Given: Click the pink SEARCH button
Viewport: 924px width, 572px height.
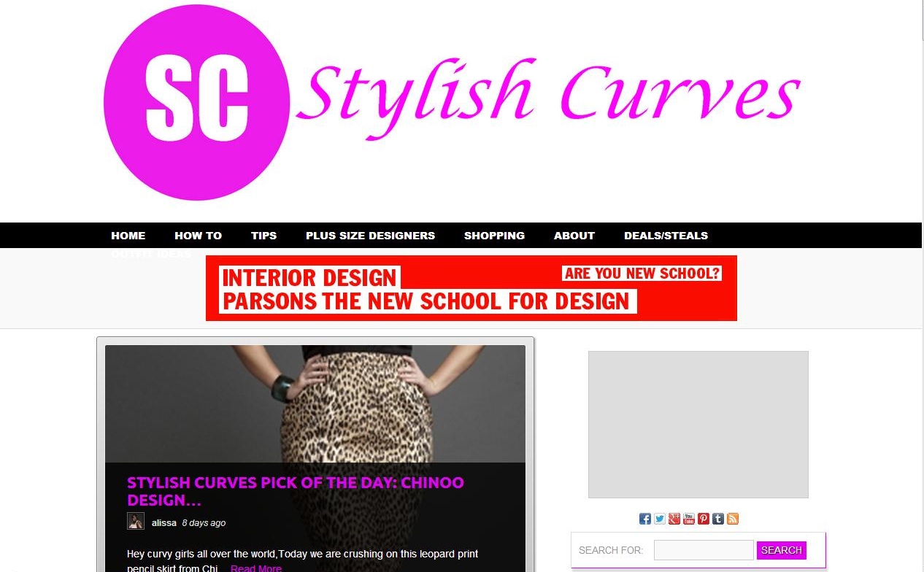Looking at the screenshot, I should coord(782,550).
